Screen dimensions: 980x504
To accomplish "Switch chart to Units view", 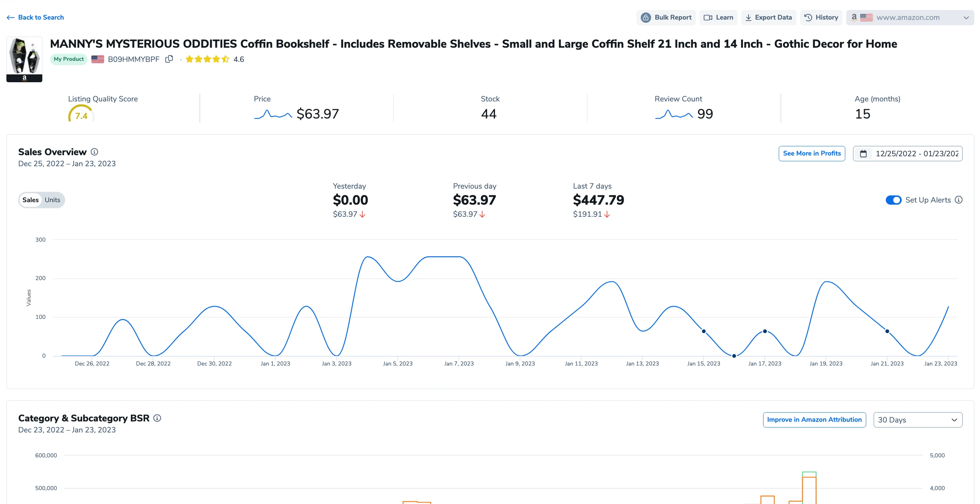I will point(53,200).
